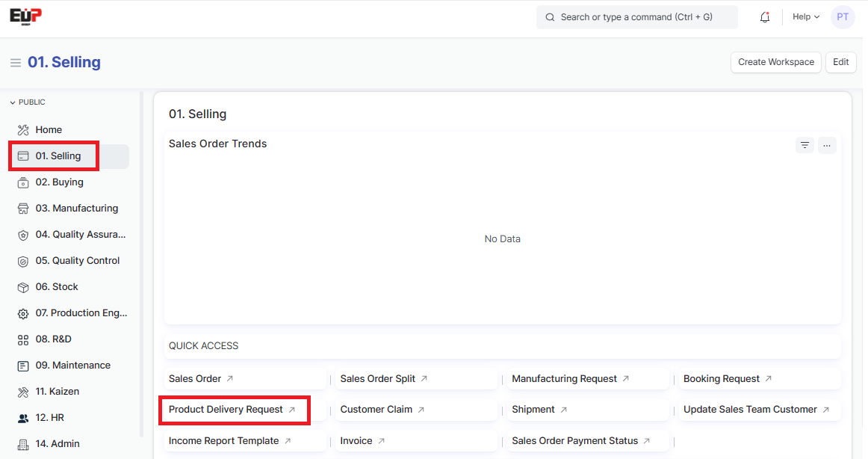868x459 pixels.
Task: Open the PT user avatar menu
Action: (x=842, y=17)
